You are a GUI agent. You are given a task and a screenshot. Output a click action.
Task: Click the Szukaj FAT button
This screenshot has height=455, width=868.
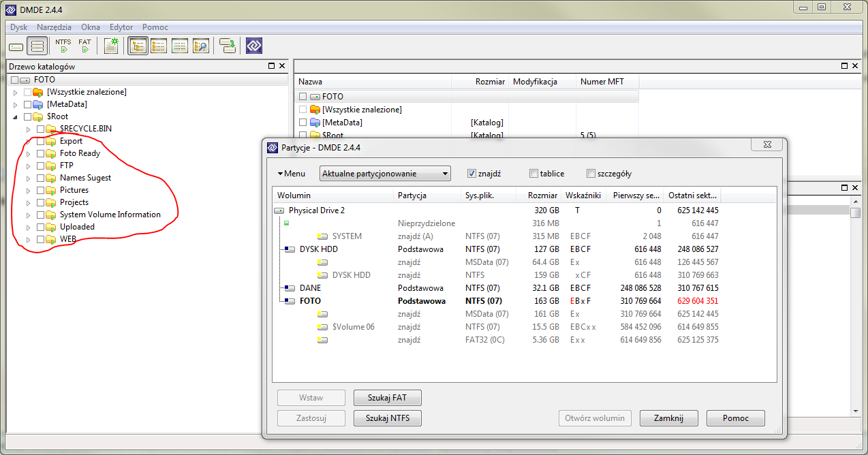click(388, 397)
